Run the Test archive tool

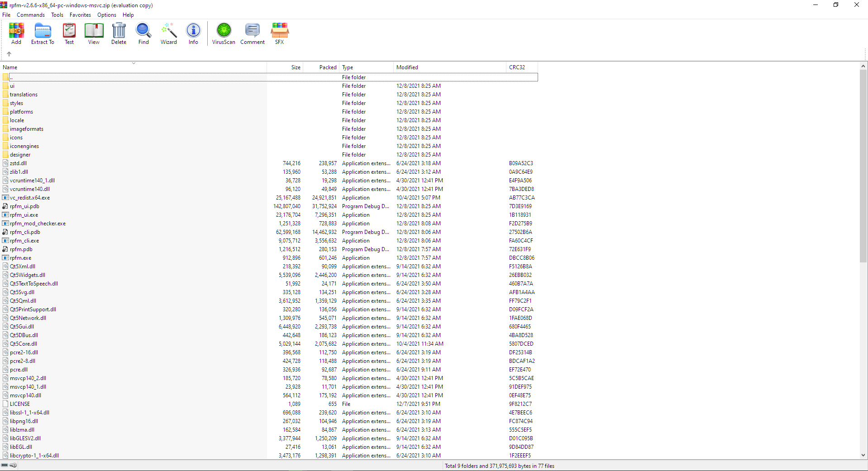69,33
